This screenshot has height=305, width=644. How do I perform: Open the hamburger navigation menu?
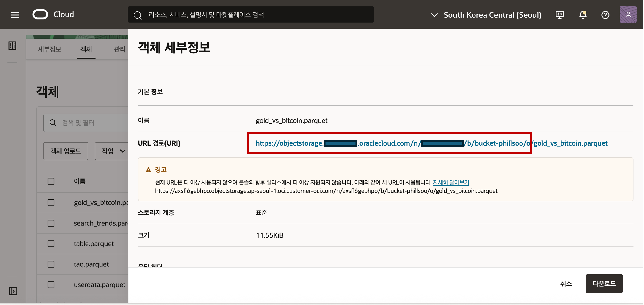point(15,15)
